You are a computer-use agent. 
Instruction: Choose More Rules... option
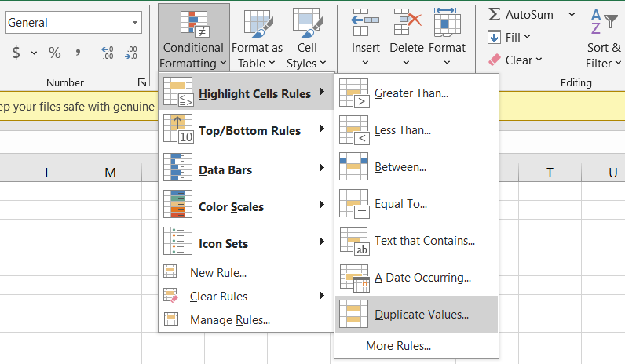(416, 346)
